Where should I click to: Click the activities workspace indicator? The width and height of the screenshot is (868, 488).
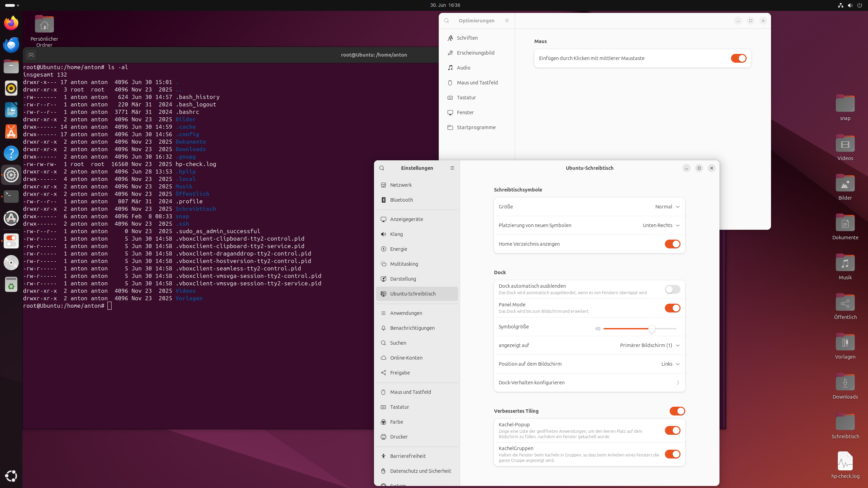click(x=12, y=5)
